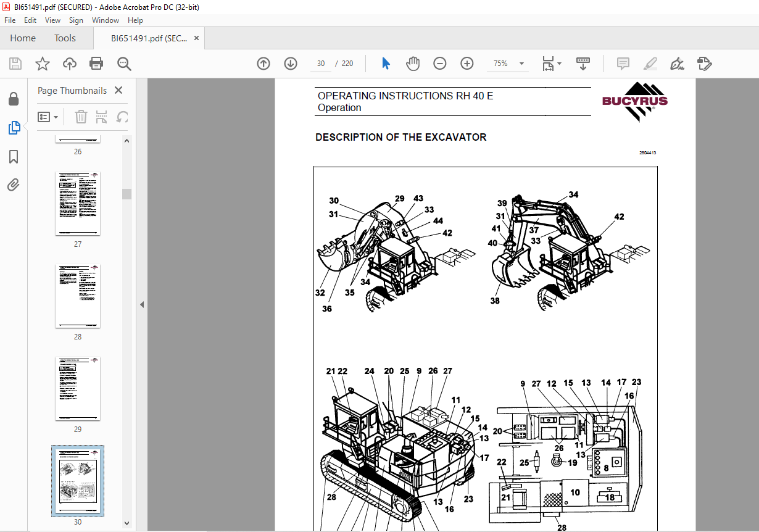The width and height of the screenshot is (759, 532).
Task: Select the page 29 thumbnail
Action: (78, 389)
